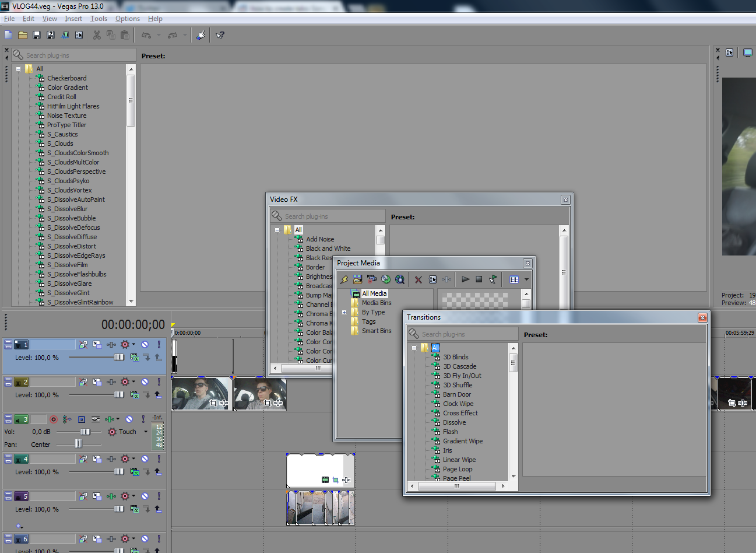Select Dissolve in Transitions list
The image size is (756, 553).
pos(454,422)
